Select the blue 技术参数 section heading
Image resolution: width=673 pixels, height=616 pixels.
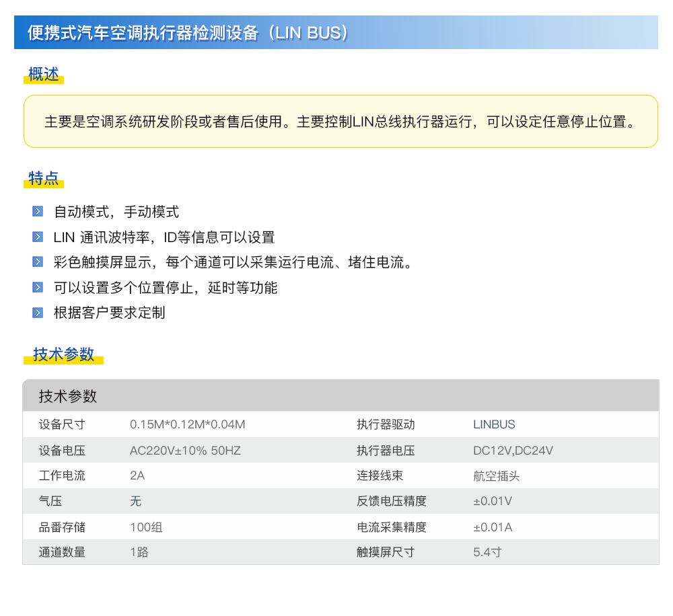[64, 355]
